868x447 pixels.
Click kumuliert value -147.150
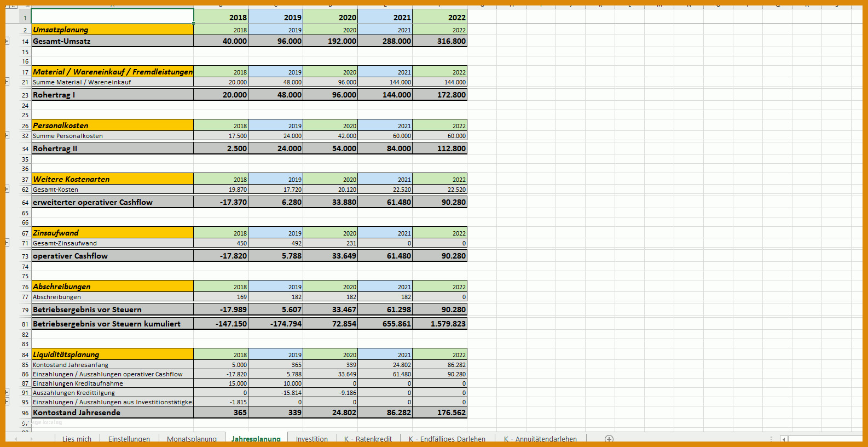(221, 324)
